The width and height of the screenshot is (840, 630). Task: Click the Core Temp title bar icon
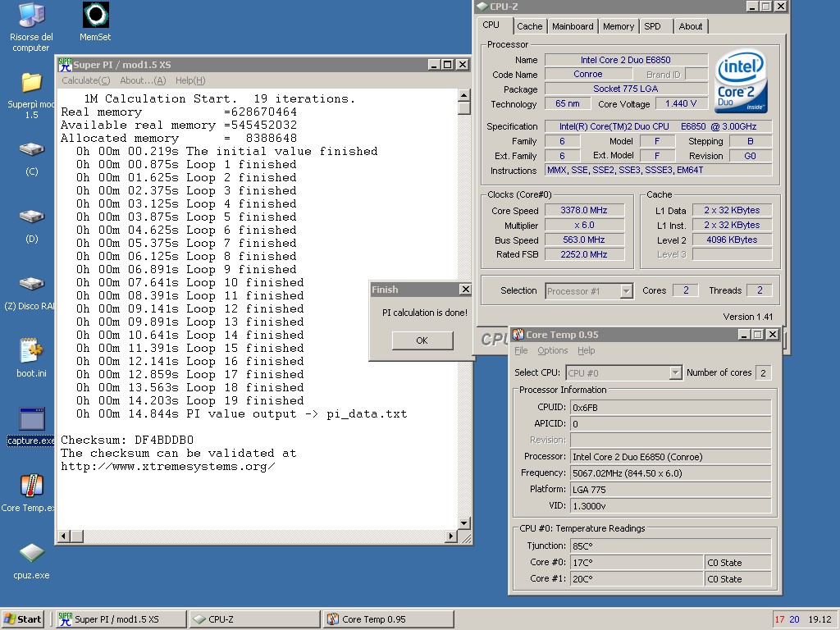518,335
